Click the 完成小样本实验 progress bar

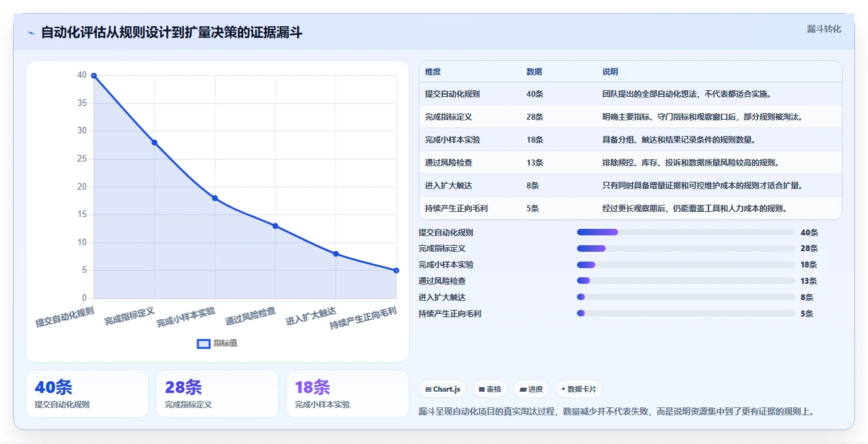coord(686,265)
